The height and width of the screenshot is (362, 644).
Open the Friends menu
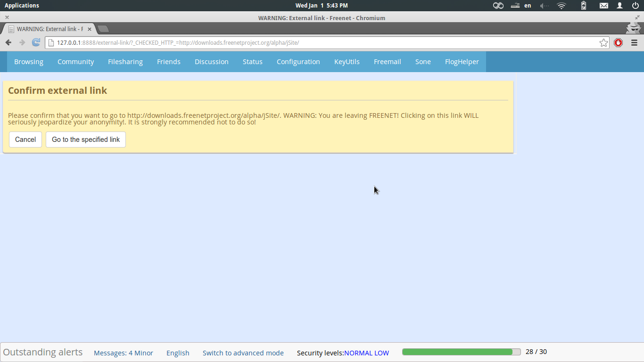pyautogui.click(x=169, y=62)
